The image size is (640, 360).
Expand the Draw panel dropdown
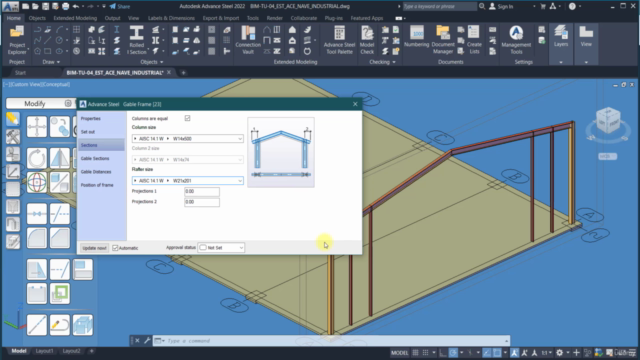51,62
